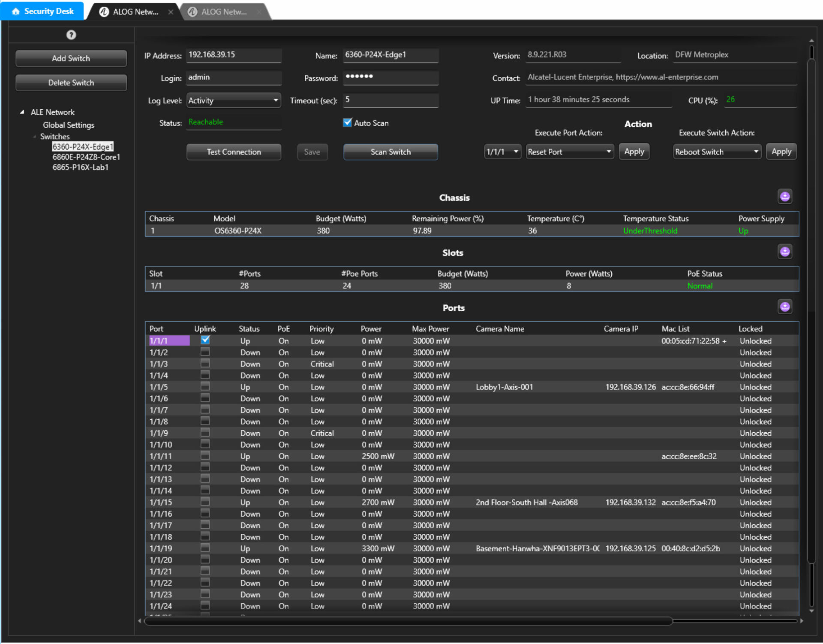Click the Ports table export icon
The image size is (823, 644).
coord(784,307)
